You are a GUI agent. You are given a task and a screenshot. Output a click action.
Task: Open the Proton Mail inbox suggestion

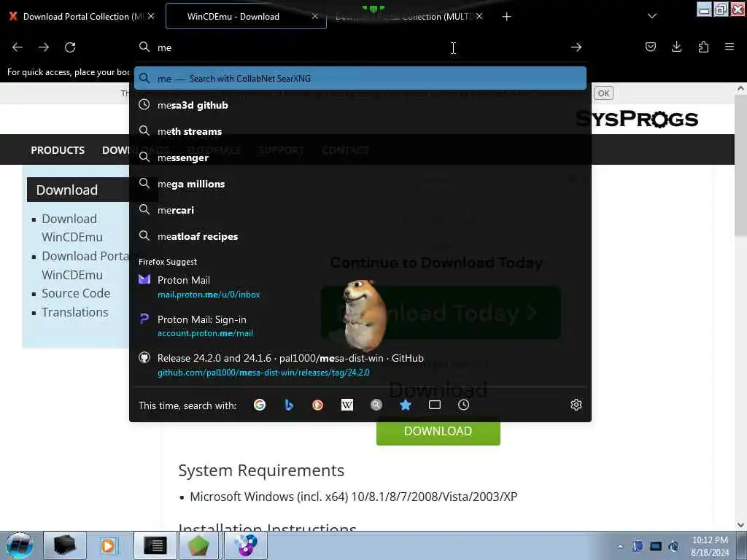tap(360, 287)
